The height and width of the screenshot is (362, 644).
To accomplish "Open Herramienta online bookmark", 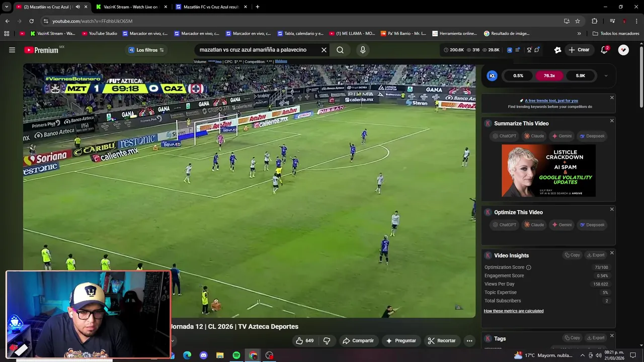I will (x=454, y=34).
